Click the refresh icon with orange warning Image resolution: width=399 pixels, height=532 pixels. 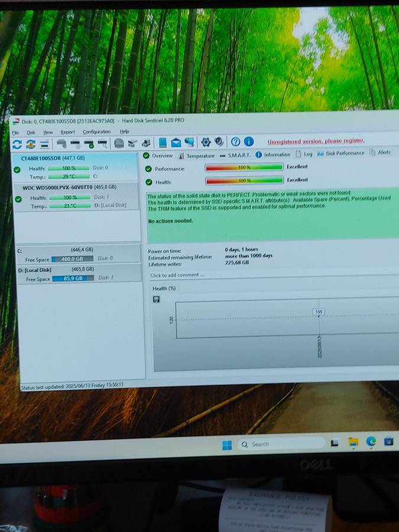pyautogui.click(x=31, y=144)
